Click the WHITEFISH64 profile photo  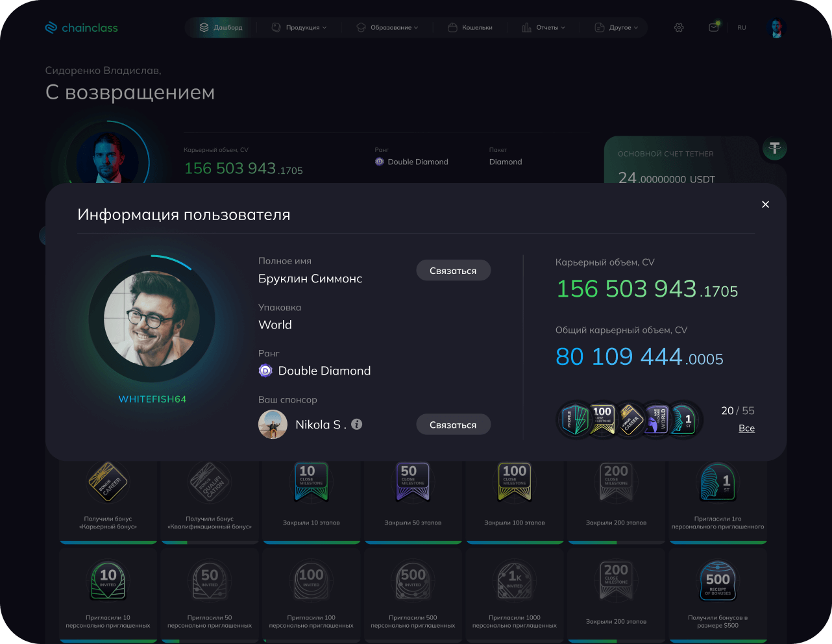tap(152, 319)
